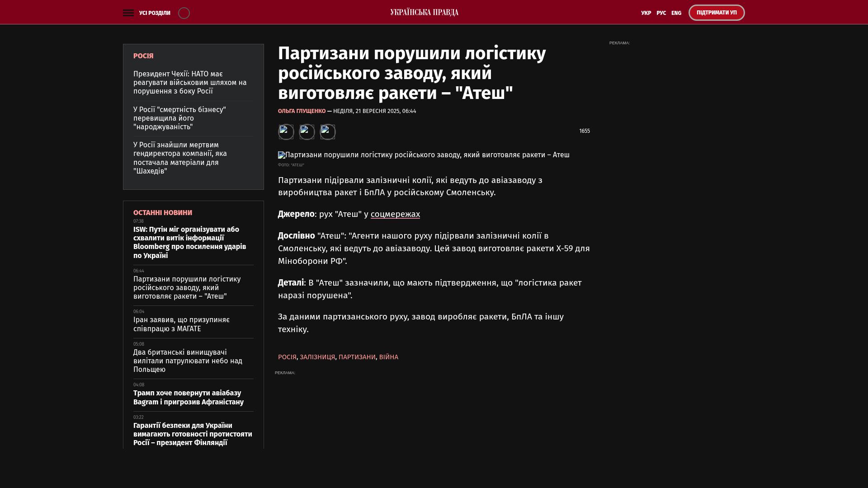Open the ОСТАННІ НОВИНИ heading
This screenshot has height=488, width=868.
[x=163, y=213]
